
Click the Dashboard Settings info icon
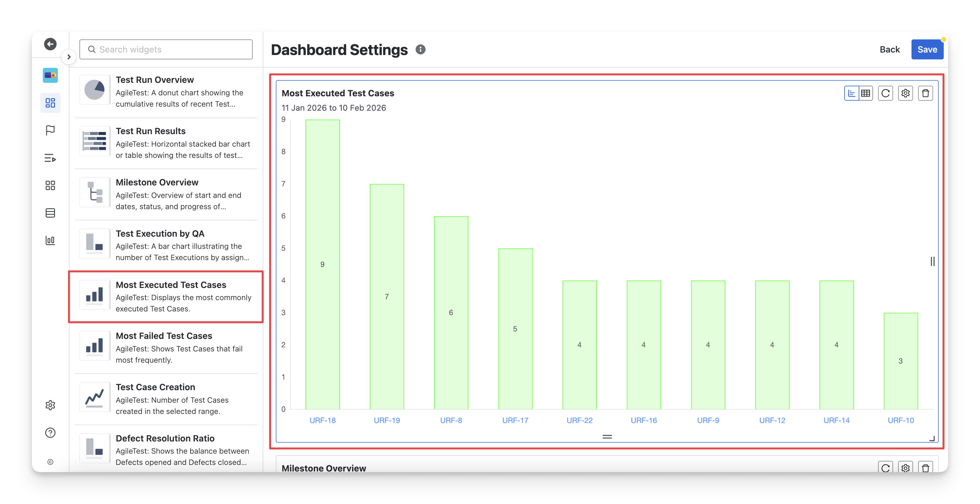420,49
